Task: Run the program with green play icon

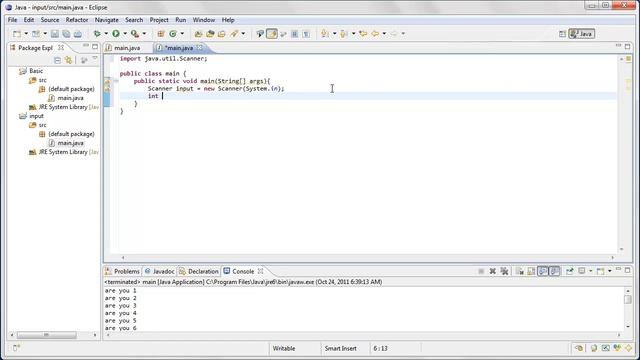Action: pyautogui.click(x=116, y=34)
